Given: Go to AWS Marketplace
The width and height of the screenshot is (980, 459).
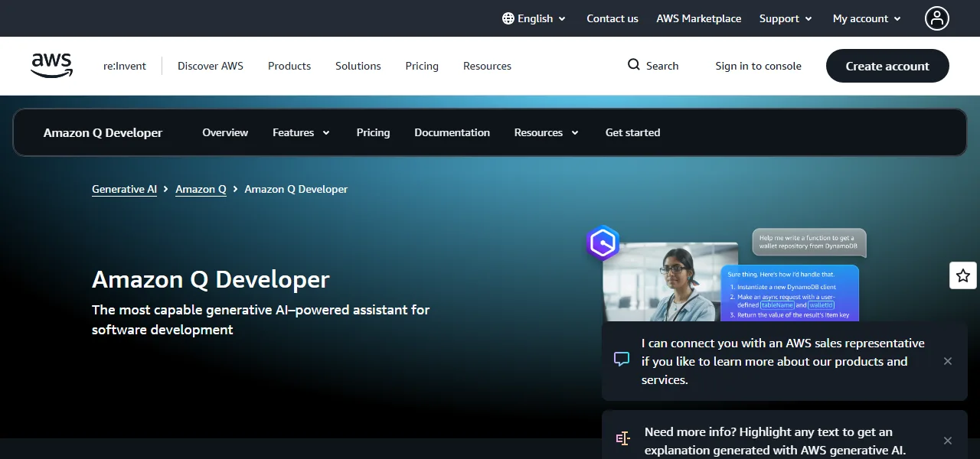Looking at the screenshot, I should click(698, 18).
